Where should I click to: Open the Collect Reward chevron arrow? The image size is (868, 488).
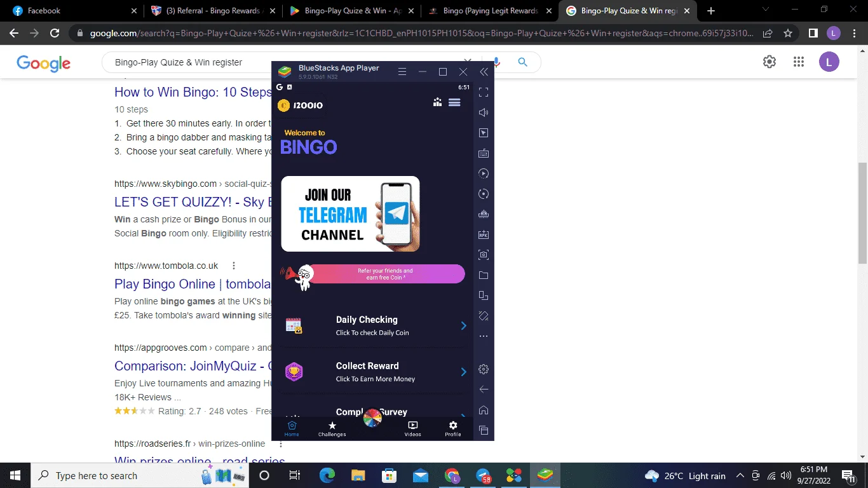463,372
